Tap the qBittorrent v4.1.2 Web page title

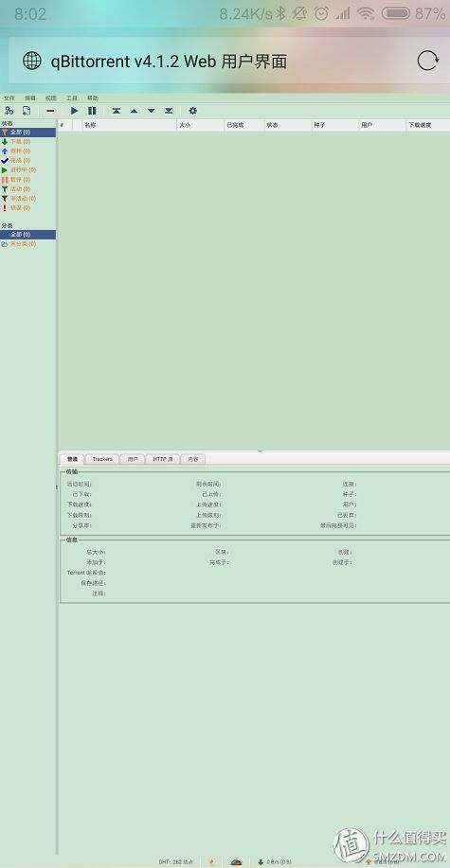pyautogui.click(x=169, y=62)
